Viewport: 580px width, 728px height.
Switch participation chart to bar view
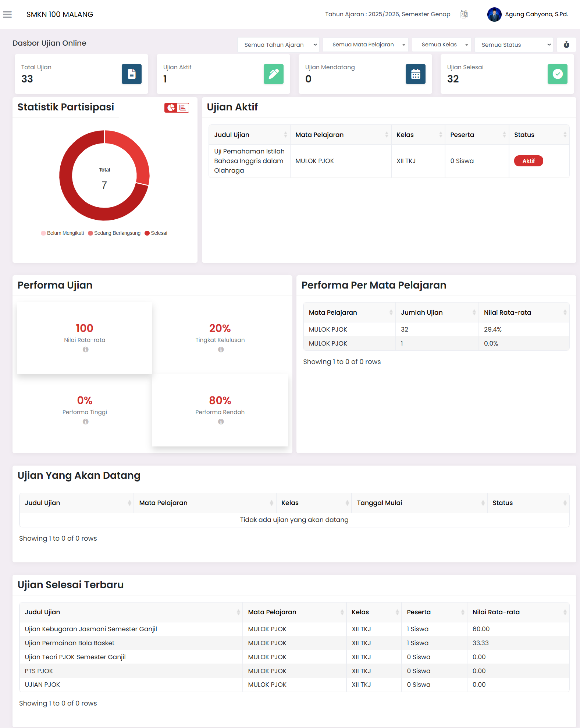[183, 107]
